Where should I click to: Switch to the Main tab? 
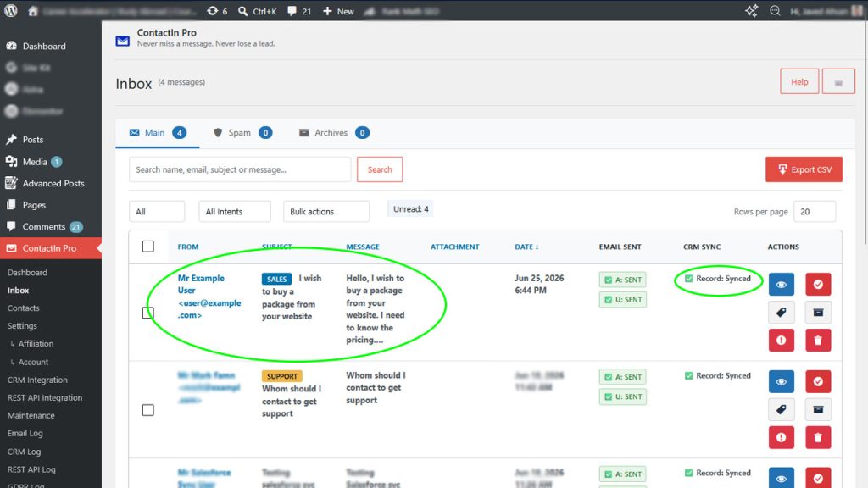tap(158, 133)
